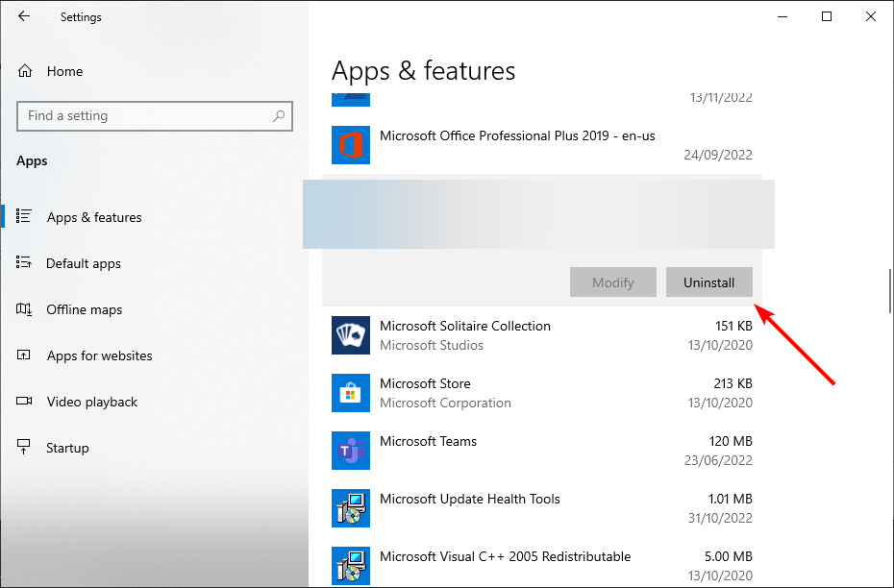Go back using the back arrow
Screen dimensions: 894x588
(x=24, y=16)
